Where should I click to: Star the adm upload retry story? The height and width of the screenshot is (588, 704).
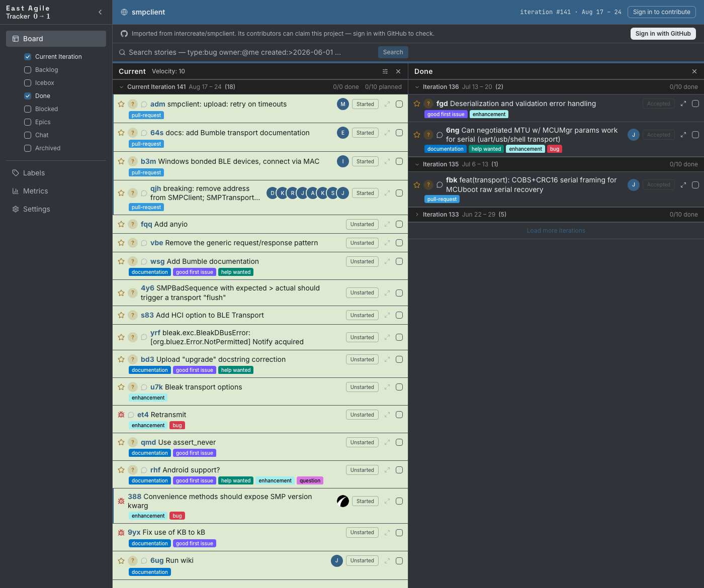[x=121, y=104]
